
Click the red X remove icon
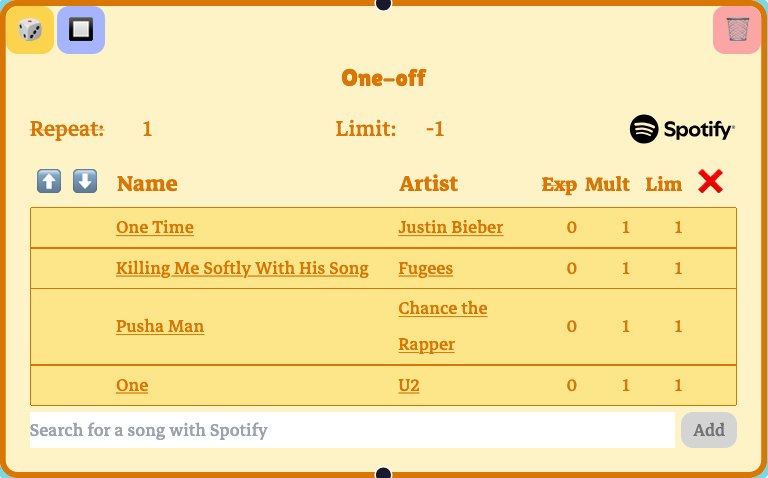(x=710, y=181)
